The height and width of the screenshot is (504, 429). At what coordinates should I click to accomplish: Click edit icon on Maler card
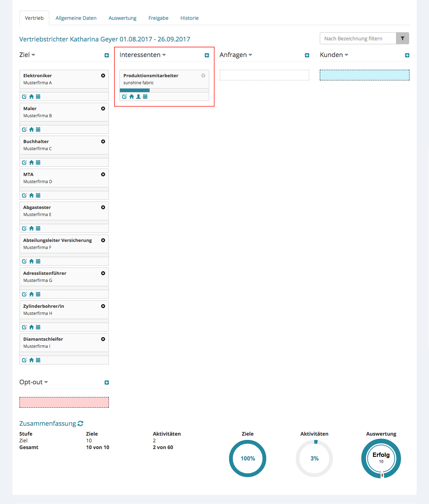coord(24,130)
